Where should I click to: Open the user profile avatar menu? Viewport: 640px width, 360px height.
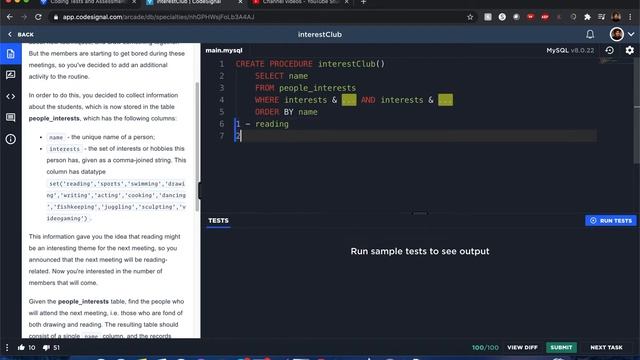coord(616,34)
